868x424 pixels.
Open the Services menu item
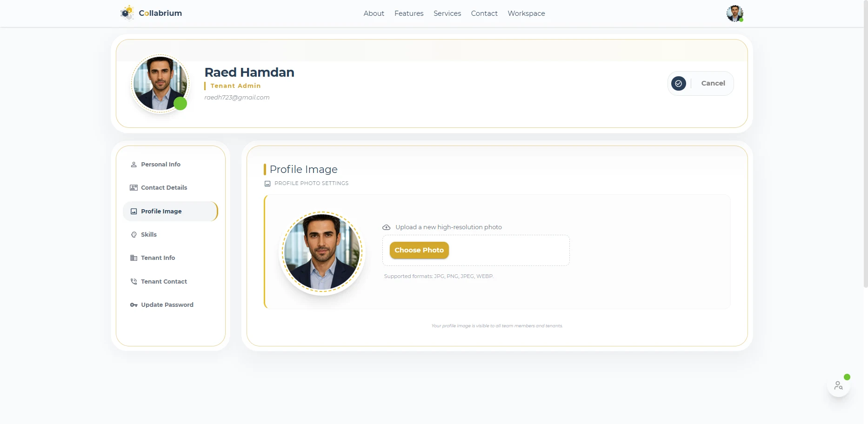tap(447, 13)
